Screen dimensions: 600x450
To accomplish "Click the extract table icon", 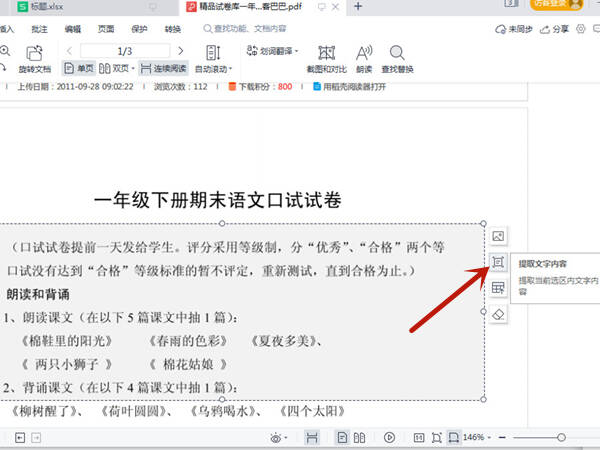I will tap(498, 288).
